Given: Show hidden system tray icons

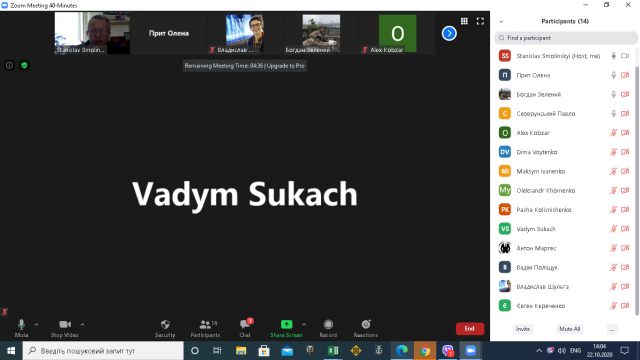Looking at the screenshot, I should coord(539,351).
